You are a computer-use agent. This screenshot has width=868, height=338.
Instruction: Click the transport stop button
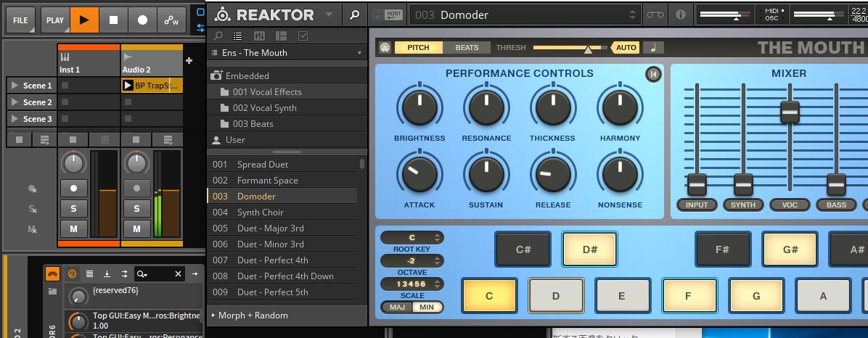113,20
